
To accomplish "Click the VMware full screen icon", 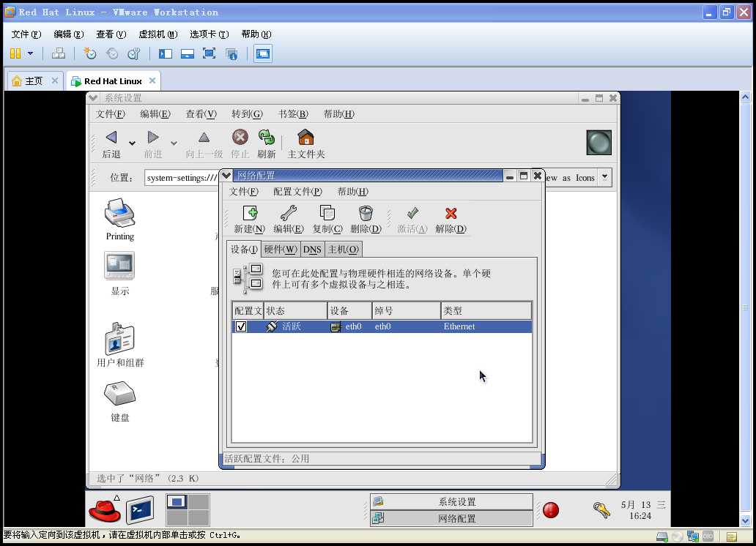I will click(x=209, y=53).
